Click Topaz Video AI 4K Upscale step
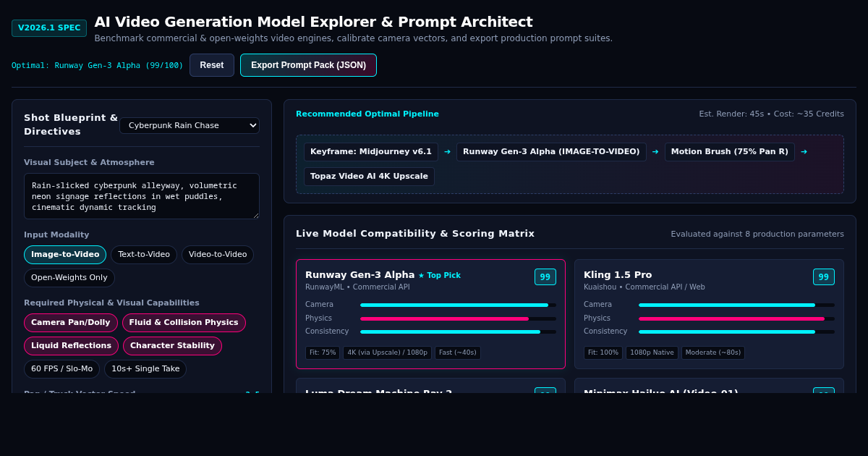Image resolution: width=868 pixels, height=456 pixels. [x=369, y=177]
